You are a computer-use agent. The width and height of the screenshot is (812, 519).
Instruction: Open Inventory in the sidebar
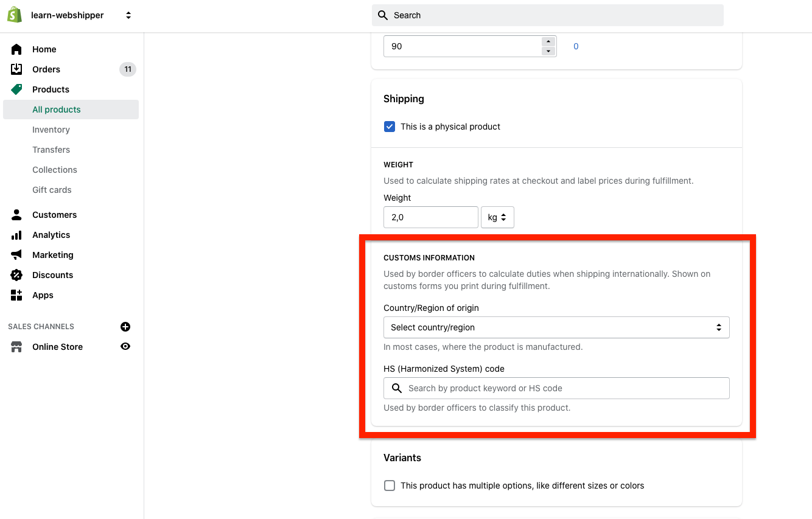click(x=51, y=130)
